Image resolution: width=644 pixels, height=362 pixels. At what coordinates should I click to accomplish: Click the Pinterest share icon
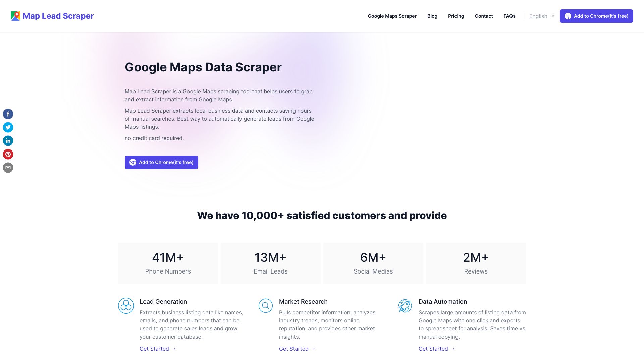[x=7, y=154]
